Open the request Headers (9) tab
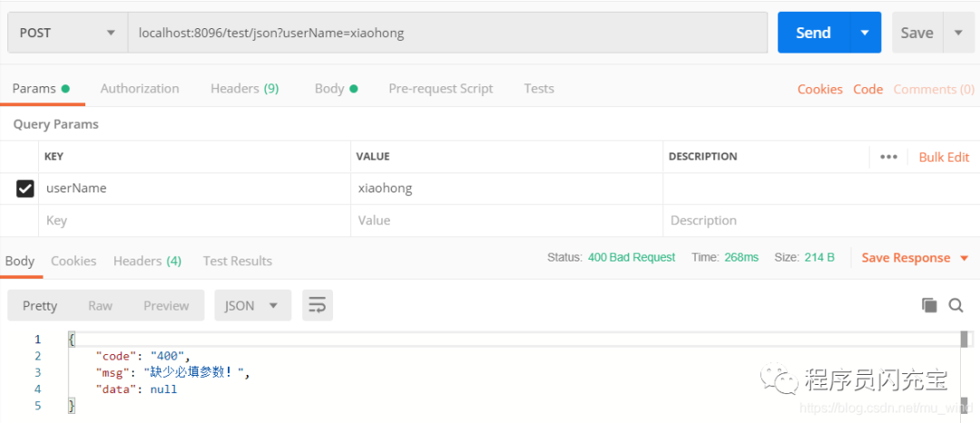The image size is (980, 423). (244, 89)
